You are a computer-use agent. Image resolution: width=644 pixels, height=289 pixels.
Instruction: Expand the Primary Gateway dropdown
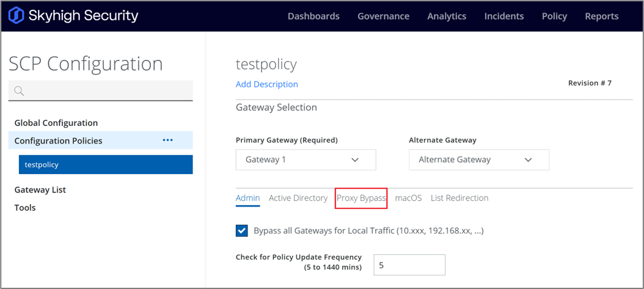pos(306,159)
